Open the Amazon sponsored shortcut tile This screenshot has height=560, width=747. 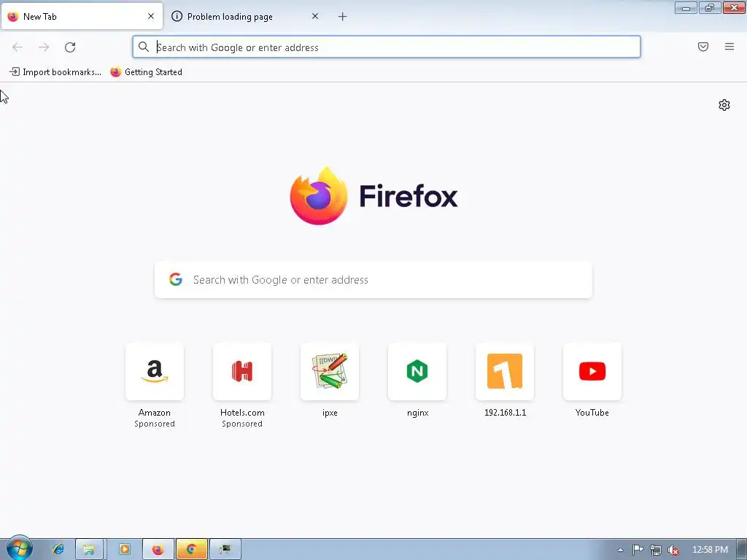[155, 371]
